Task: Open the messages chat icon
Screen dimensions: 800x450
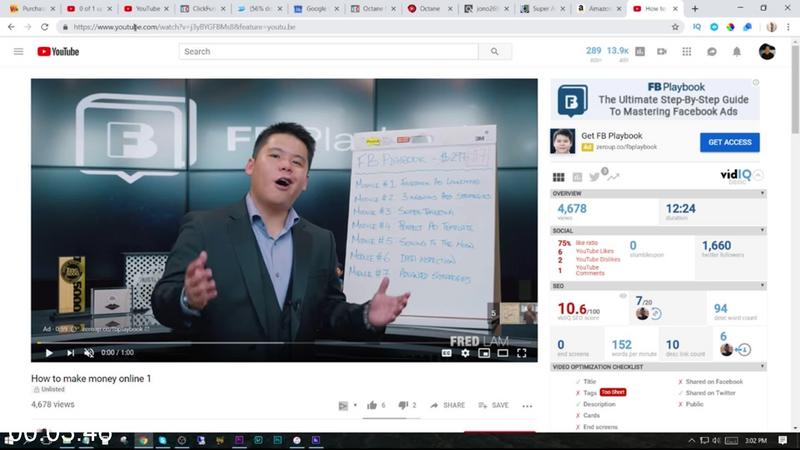Action: click(x=712, y=52)
